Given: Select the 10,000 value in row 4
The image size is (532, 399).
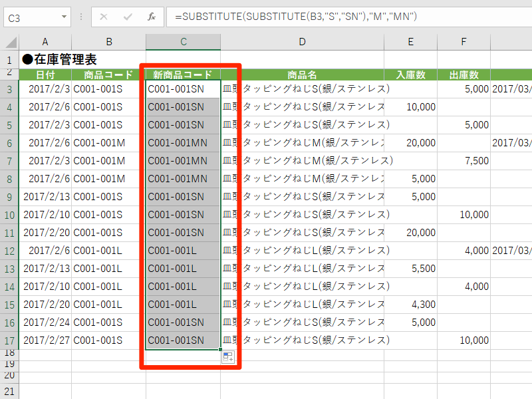Looking at the screenshot, I should (410, 107).
